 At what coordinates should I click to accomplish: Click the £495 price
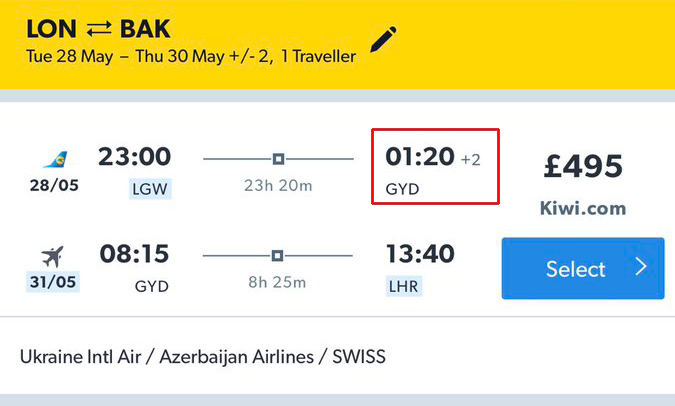583,166
